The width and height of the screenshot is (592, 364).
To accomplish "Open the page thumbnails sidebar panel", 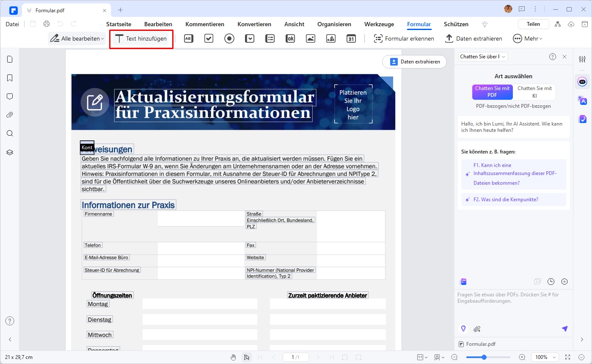I will pyautogui.click(x=10, y=59).
